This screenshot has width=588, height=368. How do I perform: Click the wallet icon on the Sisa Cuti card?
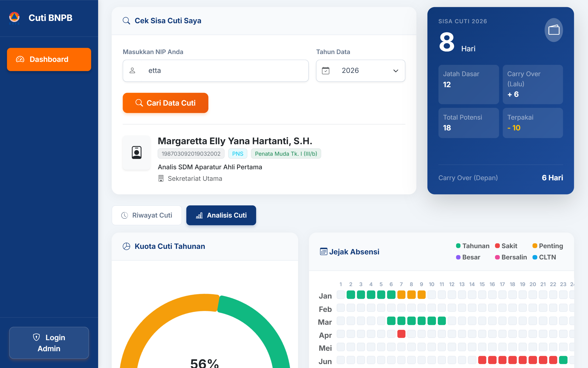tap(554, 30)
